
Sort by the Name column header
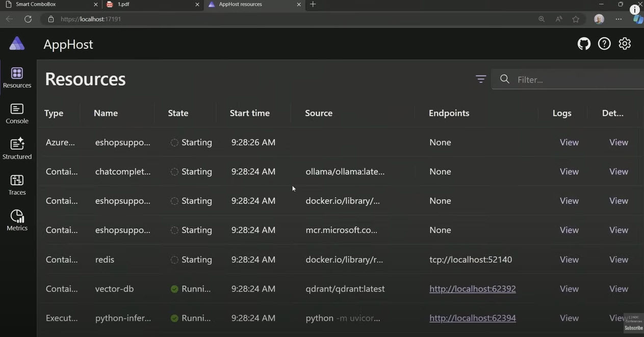point(106,113)
